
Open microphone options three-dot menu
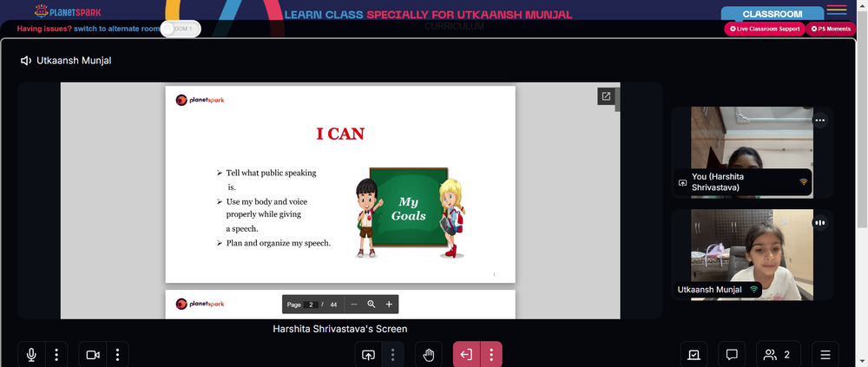tap(56, 355)
